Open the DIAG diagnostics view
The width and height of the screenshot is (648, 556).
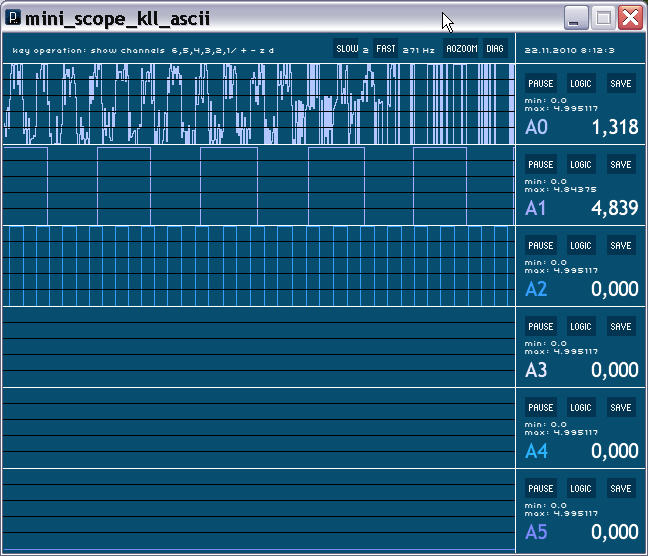495,48
